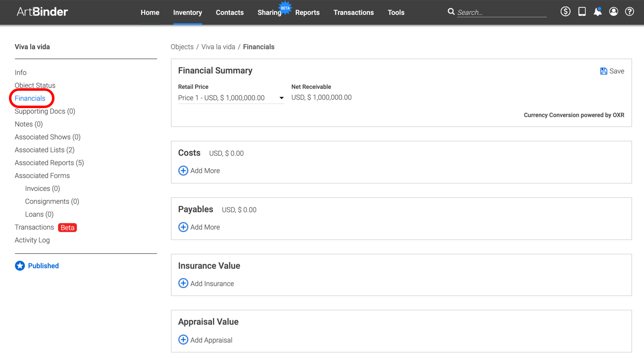This screenshot has width=644, height=358.
Task: Open Associated Shows (0)
Action: click(48, 137)
